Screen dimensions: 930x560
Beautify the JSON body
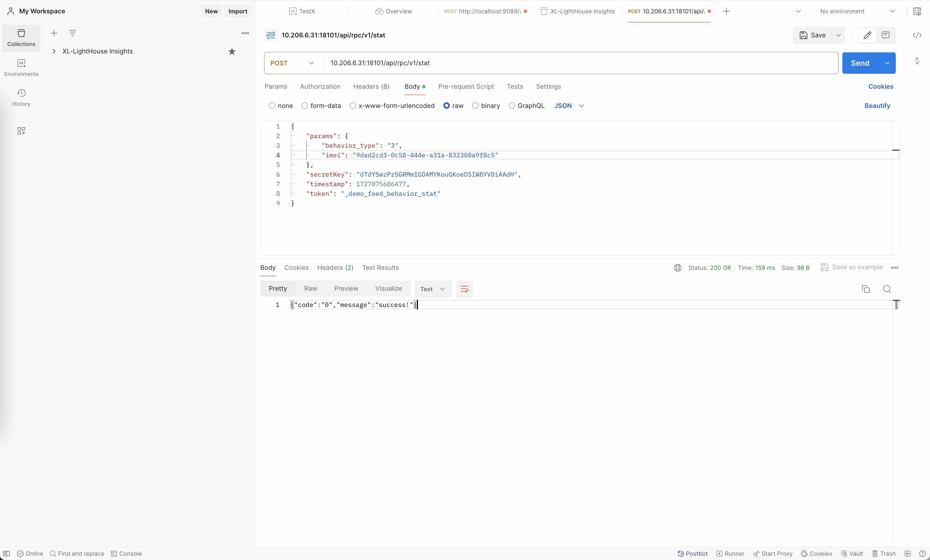(x=877, y=106)
